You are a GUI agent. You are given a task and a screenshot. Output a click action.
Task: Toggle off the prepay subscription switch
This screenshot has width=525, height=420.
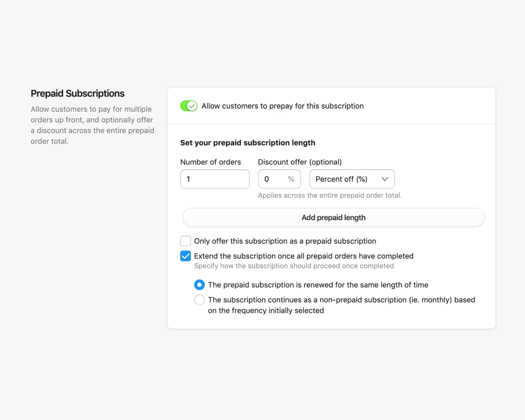coord(188,106)
